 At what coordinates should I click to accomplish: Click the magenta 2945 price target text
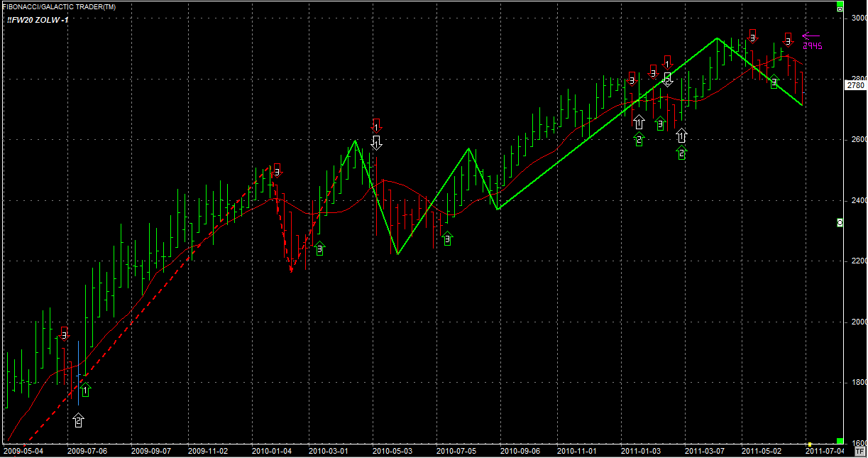click(x=812, y=46)
